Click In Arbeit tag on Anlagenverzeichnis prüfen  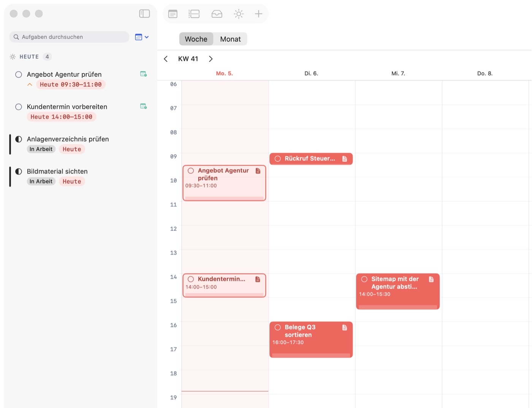point(41,149)
